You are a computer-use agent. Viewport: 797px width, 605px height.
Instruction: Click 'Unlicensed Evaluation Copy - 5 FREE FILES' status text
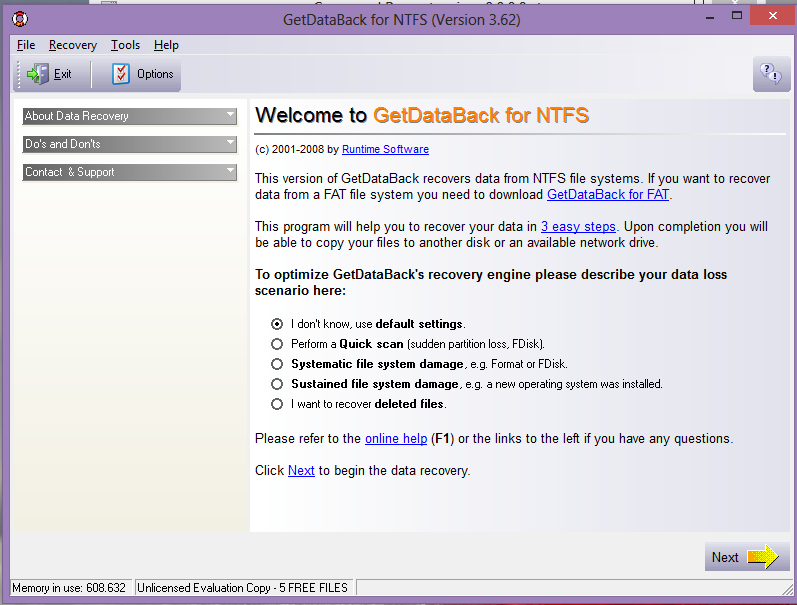pyautogui.click(x=242, y=588)
